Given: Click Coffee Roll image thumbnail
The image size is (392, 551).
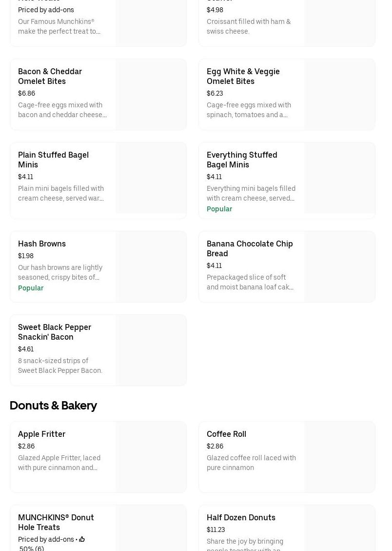Looking at the screenshot, I should pos(339,457).
